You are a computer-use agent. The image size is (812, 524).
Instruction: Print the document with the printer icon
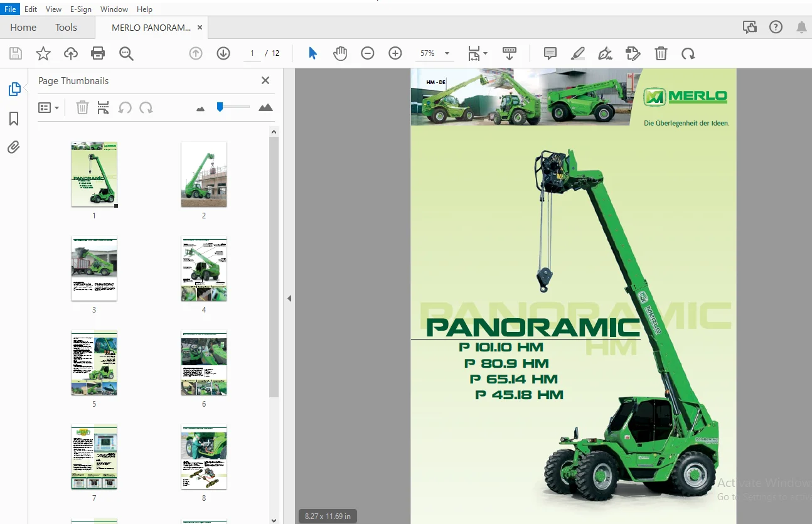tap(98, 54)
